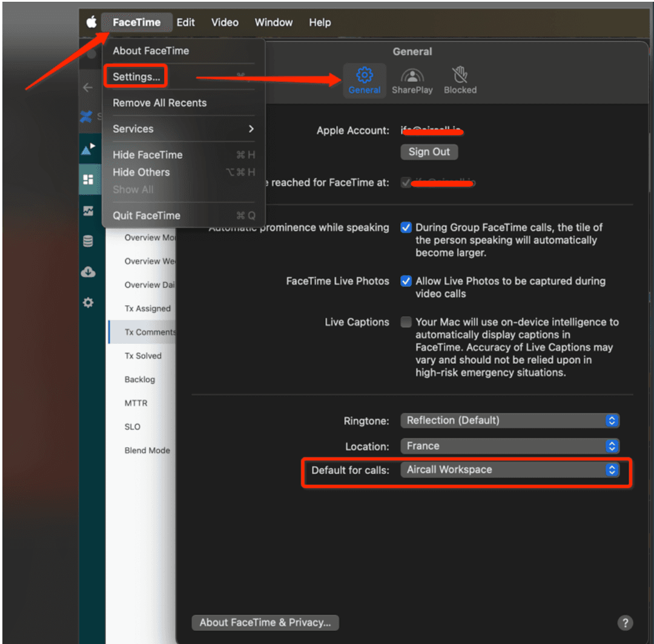This screenshot has height=644, width=654.
Task: Expand the Services submenu
Action: (x=183, y=129)
